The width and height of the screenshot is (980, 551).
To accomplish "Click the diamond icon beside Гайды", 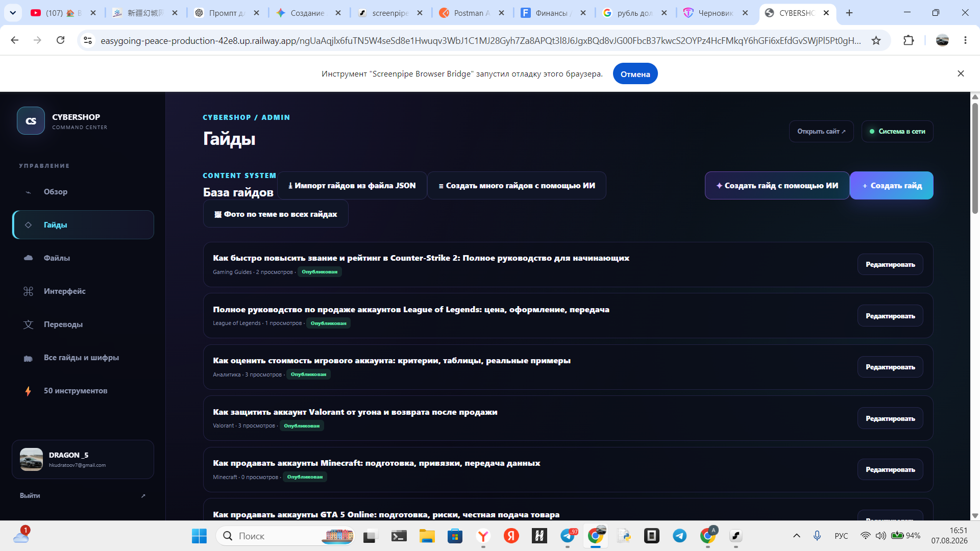I will 28,225.
